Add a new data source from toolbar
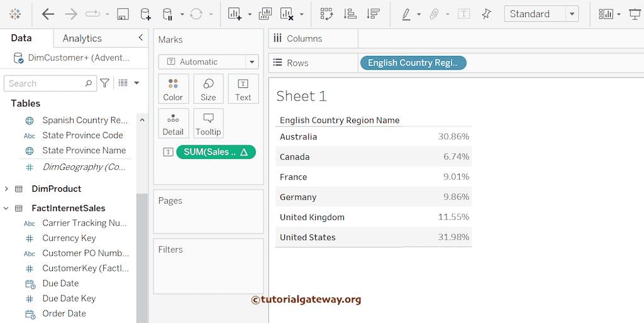Screen dimensions: 644x323 [145, 14]
